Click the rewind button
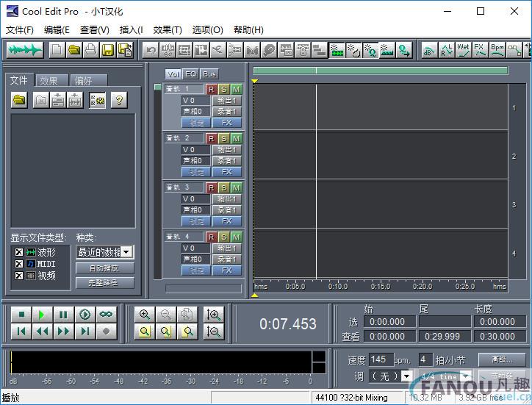 [42, 331]
